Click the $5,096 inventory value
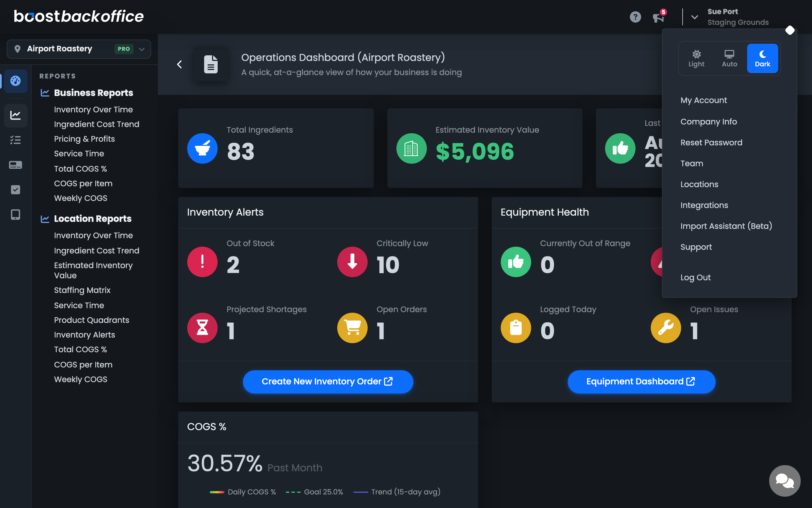812x508 pixels. 475,151
